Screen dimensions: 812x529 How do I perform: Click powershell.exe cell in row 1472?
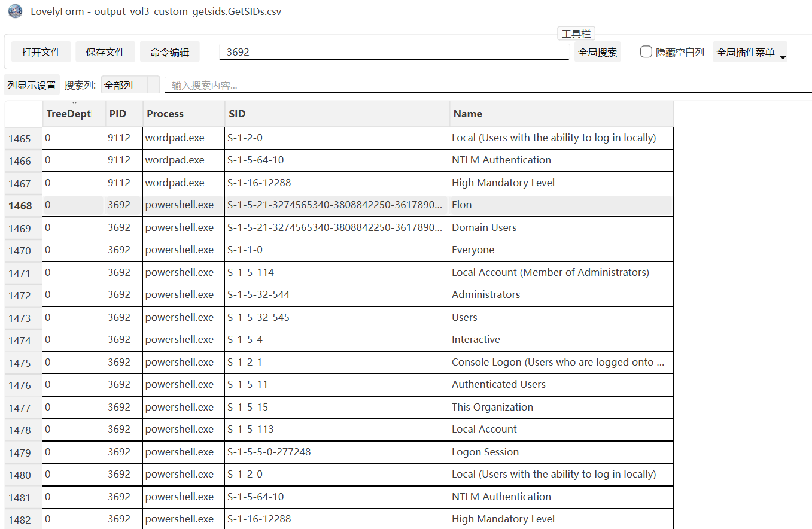tap(184, 295)
